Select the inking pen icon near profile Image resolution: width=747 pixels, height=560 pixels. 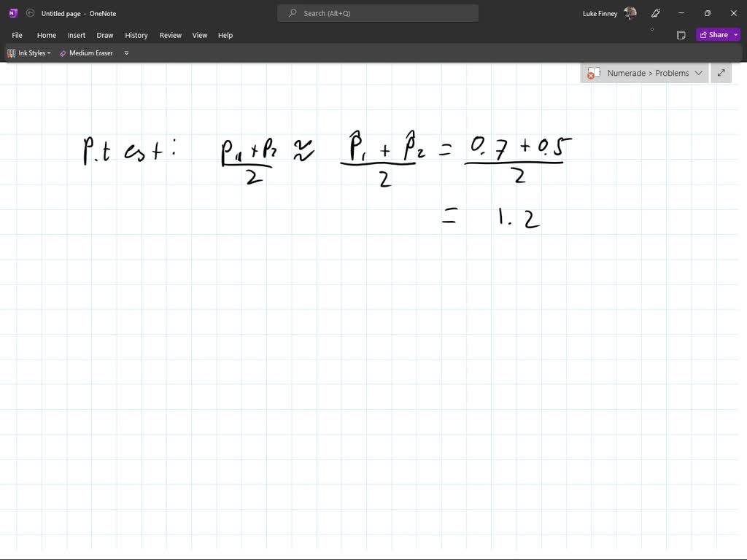tap(655, 13)
